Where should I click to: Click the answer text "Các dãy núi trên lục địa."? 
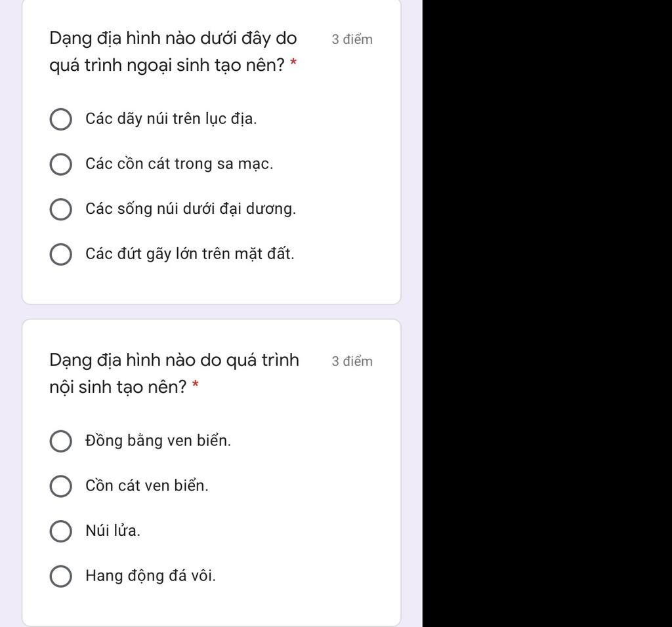171,119
